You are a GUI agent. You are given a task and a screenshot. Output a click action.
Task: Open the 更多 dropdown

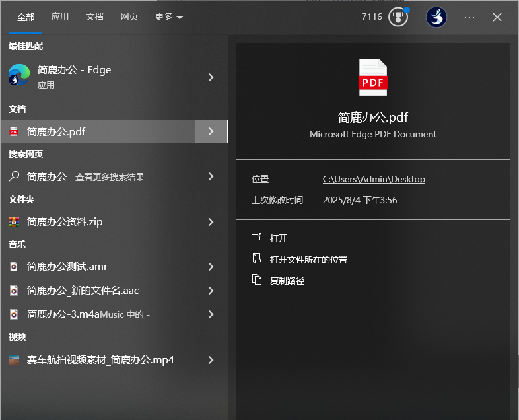point(169,17)
